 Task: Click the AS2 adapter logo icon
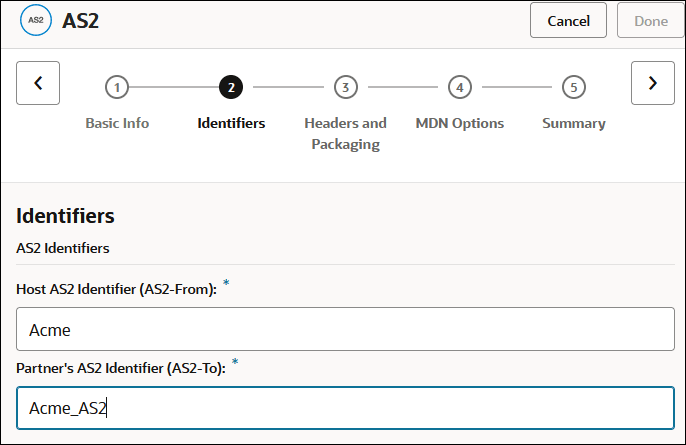[x=35, y=21]
